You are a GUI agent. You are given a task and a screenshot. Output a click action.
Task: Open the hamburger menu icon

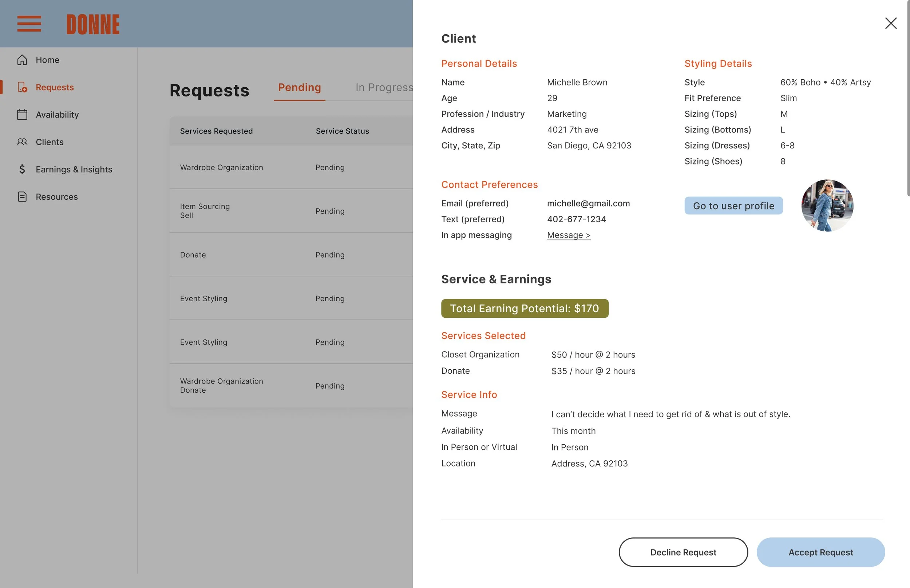pyautogui.click(x=29, y=24)
